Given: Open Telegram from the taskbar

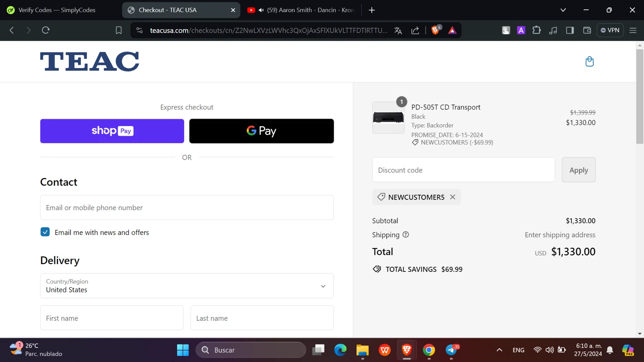Looking at the screenshot, I should 451,350.
